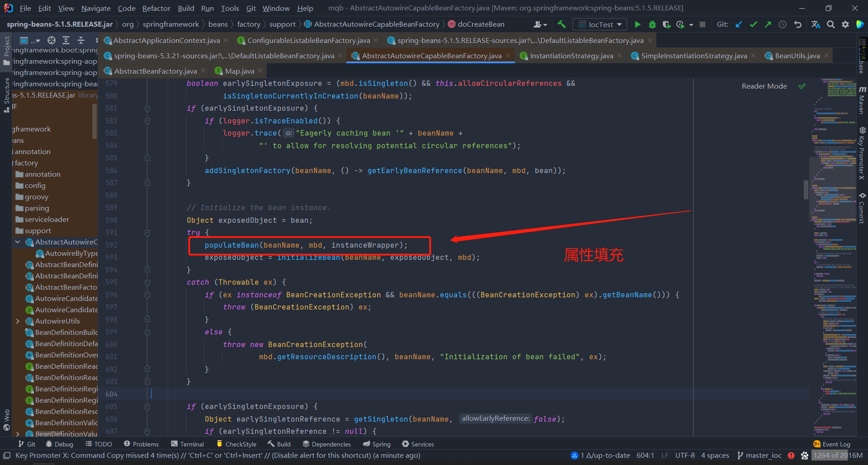Open Search Everywhere magnifier icon
The height and width of the screenshot is (465, 868).
[830, 24]
